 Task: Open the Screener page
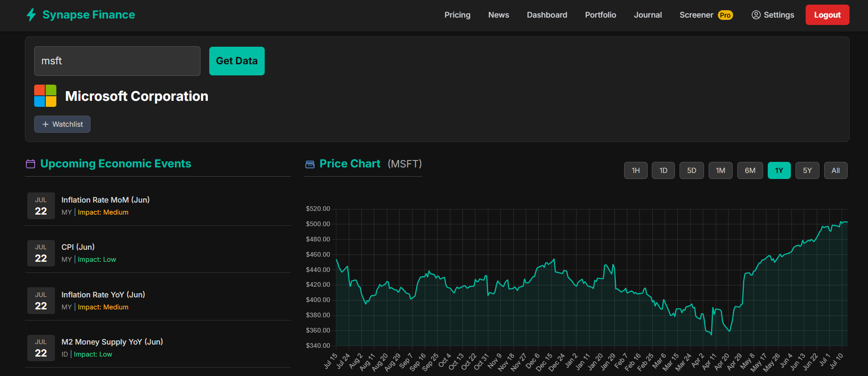(696, 15)
